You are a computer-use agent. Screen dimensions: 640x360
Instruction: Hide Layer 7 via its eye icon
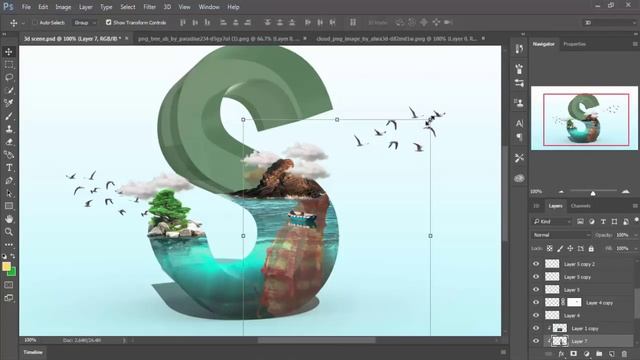[x=536, y=341]
